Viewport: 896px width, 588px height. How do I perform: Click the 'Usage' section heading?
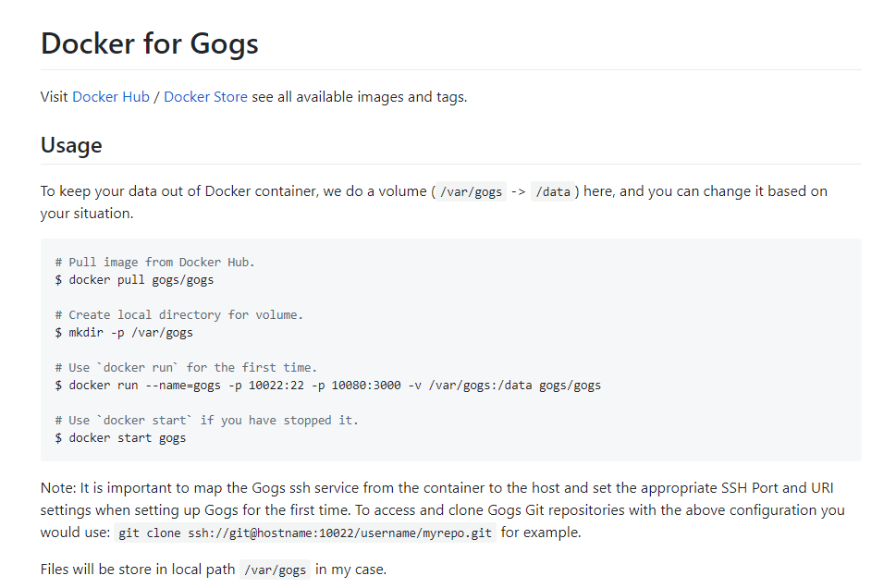[x=71, y=145]
